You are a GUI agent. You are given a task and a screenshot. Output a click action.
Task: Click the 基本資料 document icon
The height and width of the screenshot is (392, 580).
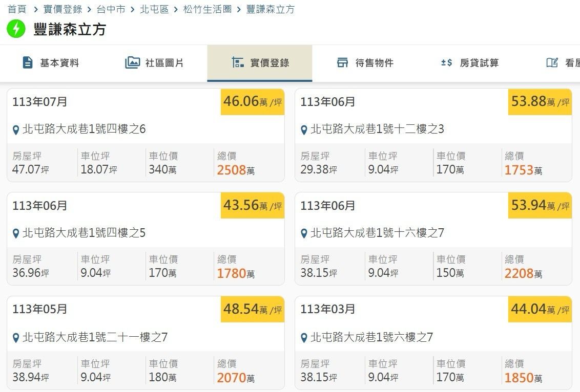tap(28, 62)
